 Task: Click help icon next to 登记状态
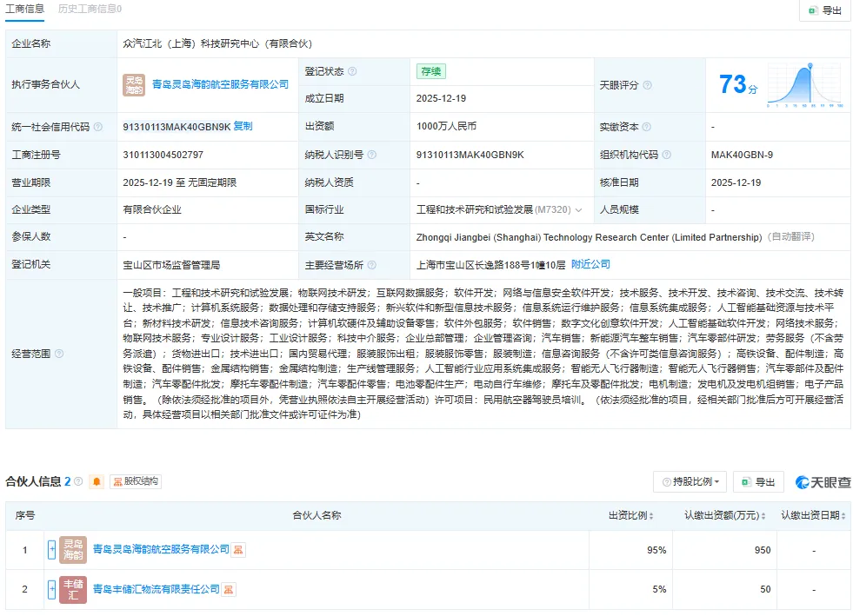point(352,71)
